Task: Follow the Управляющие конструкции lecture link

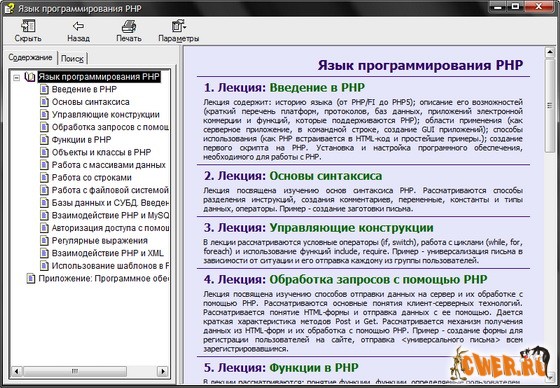Action: (x=351, y=228)
